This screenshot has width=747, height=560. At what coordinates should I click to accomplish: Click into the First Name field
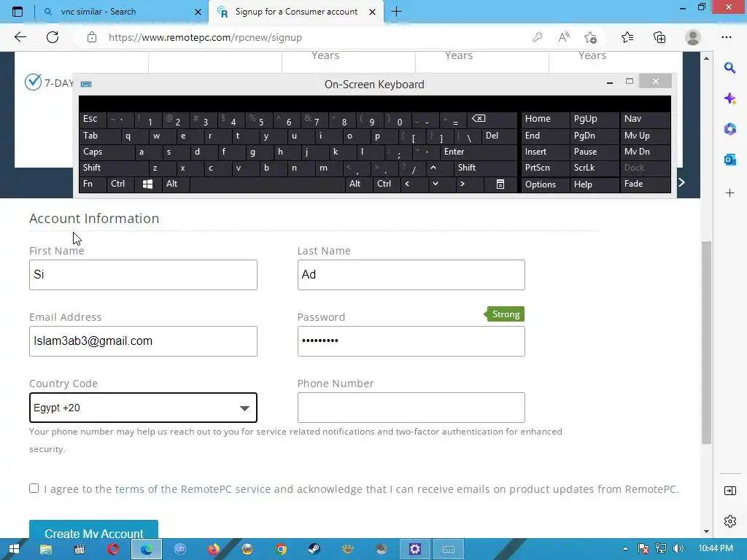[x=143, y=275]
